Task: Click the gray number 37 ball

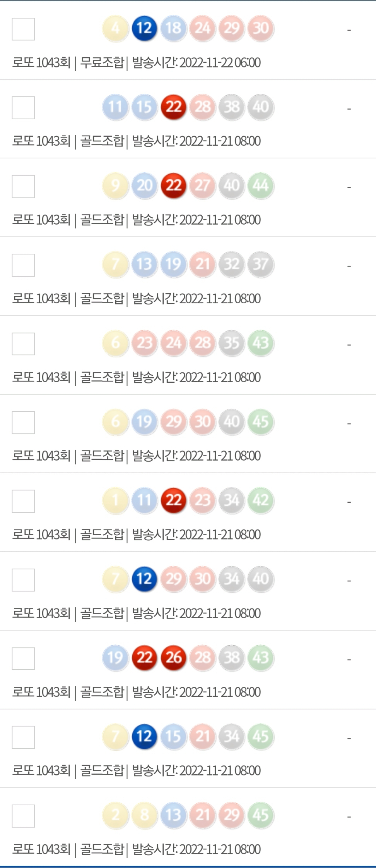Action: (x=261, y=264)
